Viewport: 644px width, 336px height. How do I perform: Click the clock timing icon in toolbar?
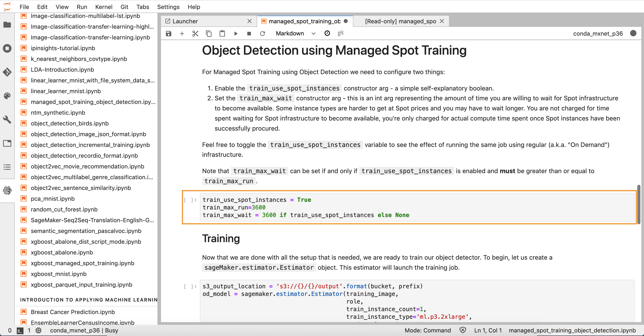click(327, 33)
